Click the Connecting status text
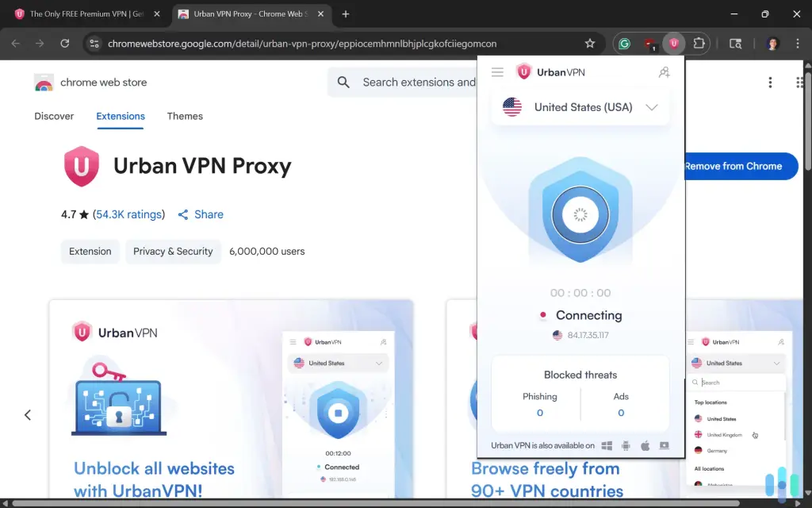The width and height of the screenshot is (812, 508). (589, 315)
